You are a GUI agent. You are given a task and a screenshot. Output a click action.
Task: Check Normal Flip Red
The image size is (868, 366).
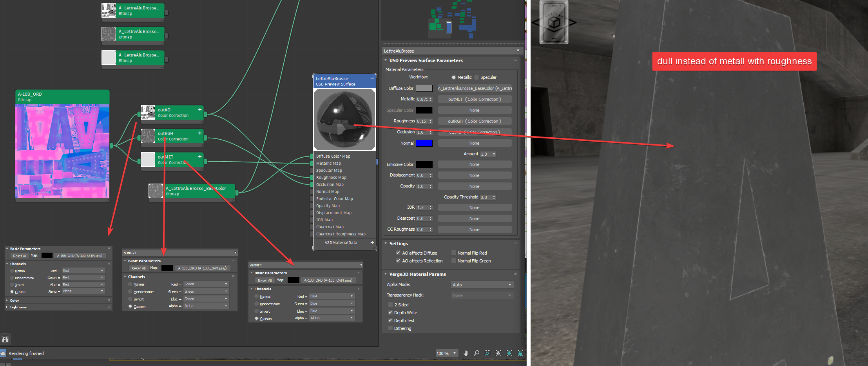point(454,253)
